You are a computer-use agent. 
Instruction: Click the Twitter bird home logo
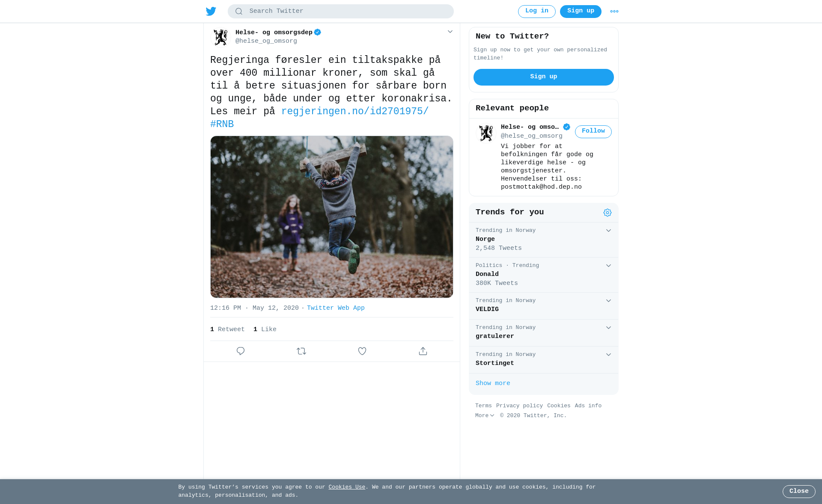tap(211, 12)
